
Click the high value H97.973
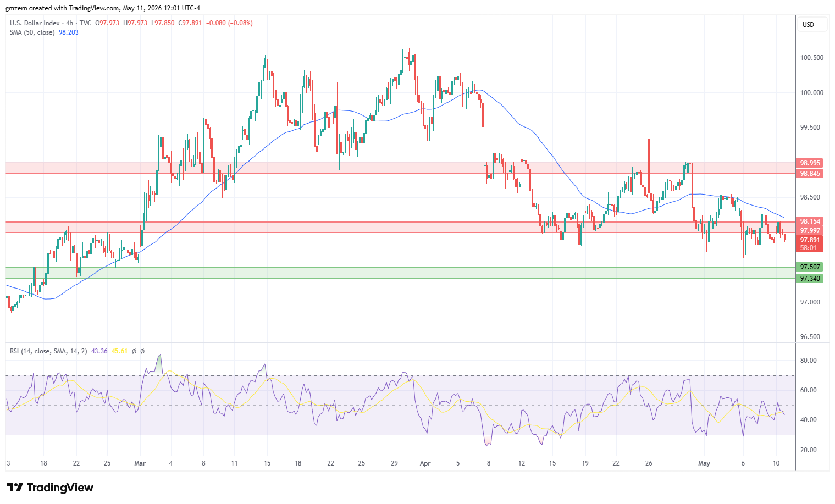[x=136, y=23]
